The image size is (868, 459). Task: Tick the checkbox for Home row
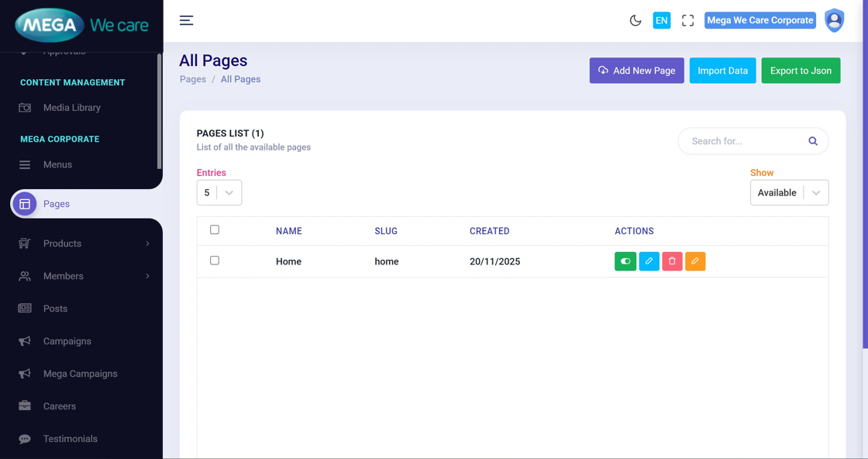click(215, 261)
